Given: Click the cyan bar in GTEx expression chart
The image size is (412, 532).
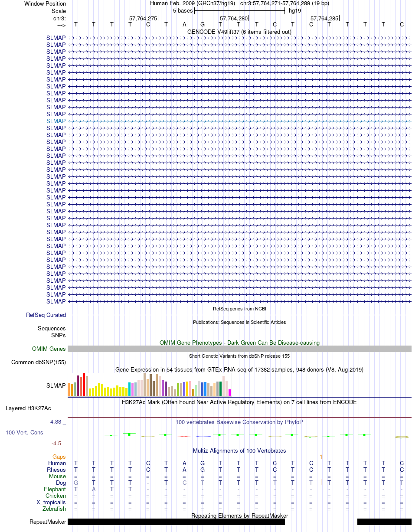Looking at the screenshot, I should click(130, 389).
